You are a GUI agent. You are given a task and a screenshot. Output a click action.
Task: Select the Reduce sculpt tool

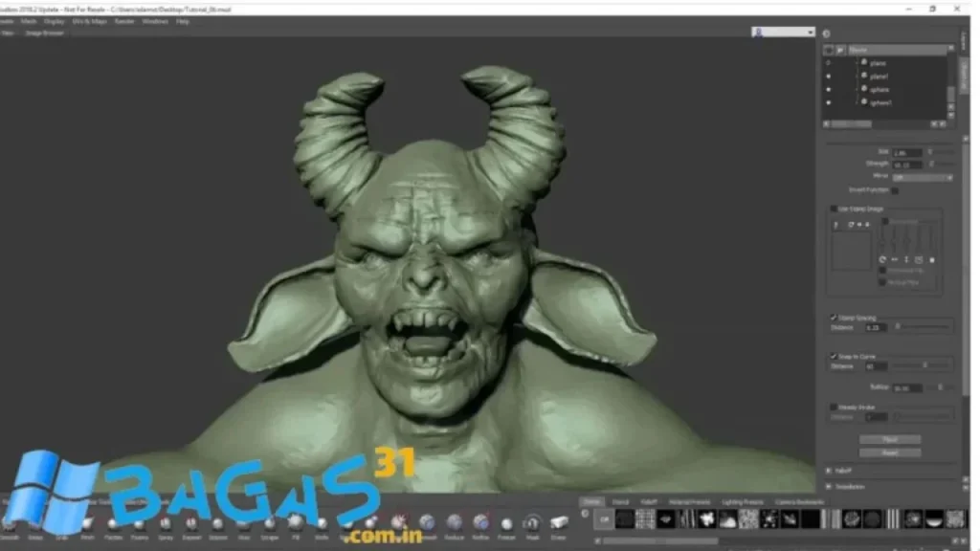click(454, 525)
